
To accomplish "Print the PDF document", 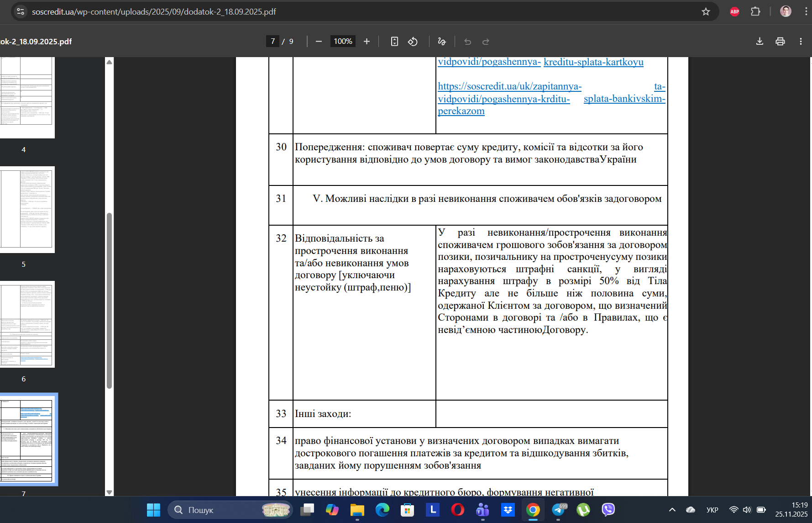I will point(780,41).
